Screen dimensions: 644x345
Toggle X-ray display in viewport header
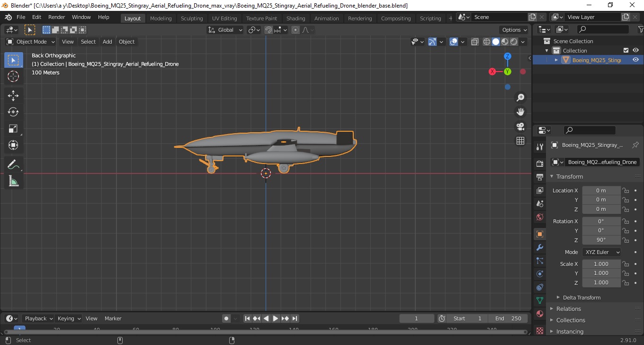tap(475, 42)
